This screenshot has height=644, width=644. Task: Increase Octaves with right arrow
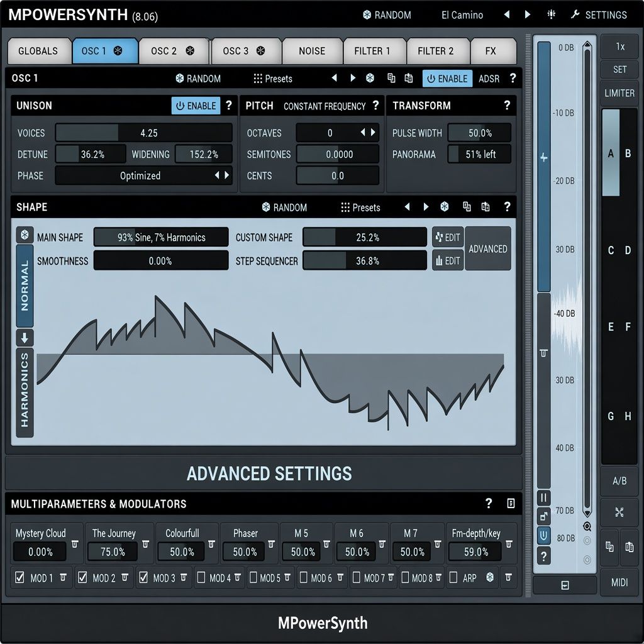point(373,132)
